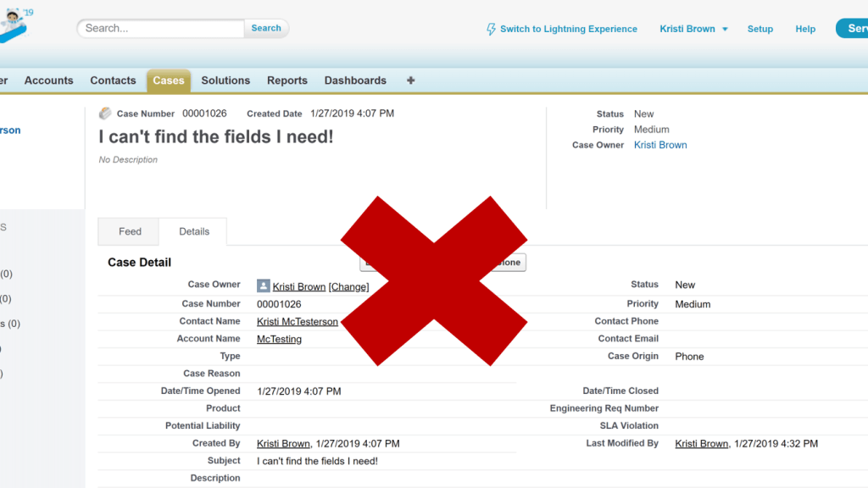The height and width of the screenshot is (488, 868).
Task: Open the McTesting account link
Action: 279,339
